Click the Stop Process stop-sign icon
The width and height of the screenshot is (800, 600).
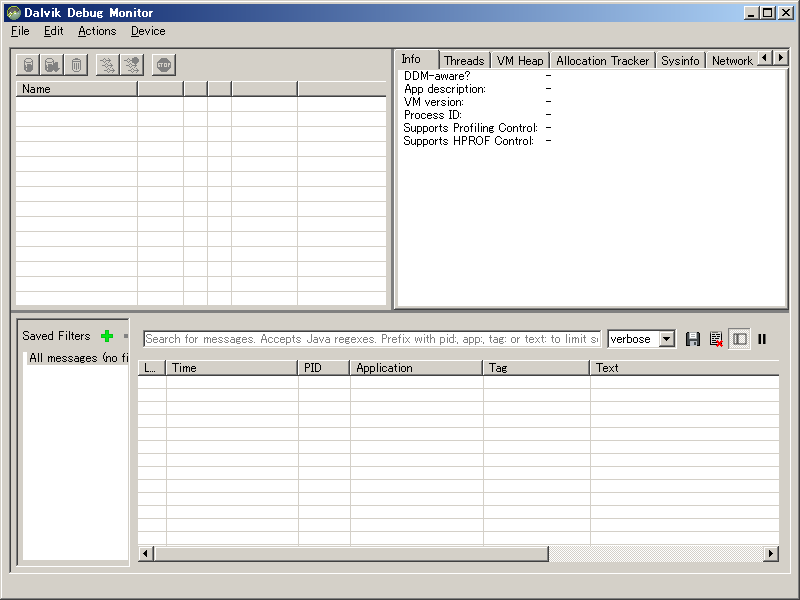[164, 65]
